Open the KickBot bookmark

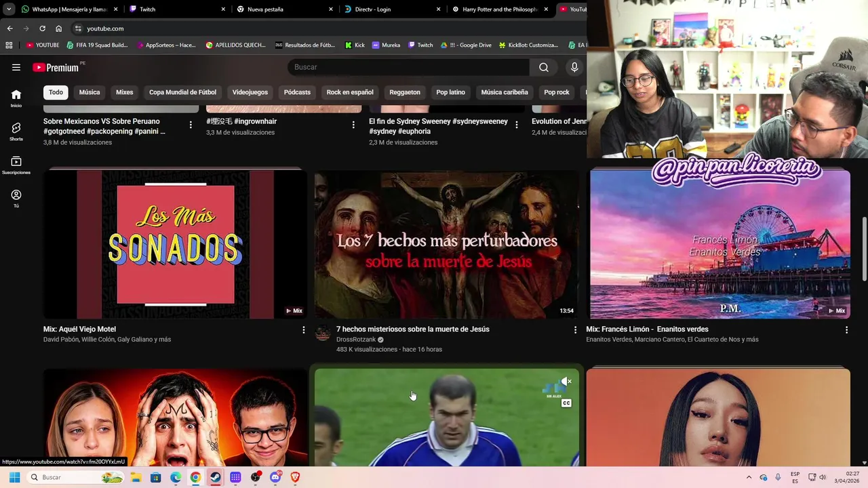pos(528,45)
